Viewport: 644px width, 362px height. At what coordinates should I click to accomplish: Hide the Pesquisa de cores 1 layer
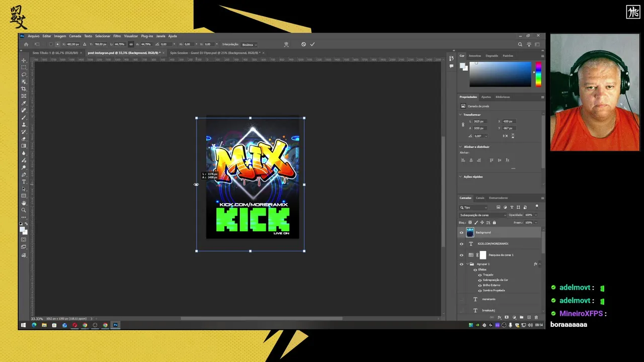[x=461, y=255]
